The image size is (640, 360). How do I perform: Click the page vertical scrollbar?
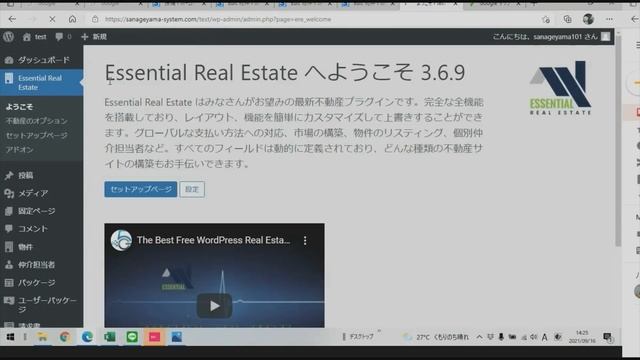pyautogui.click(x=618, y=141)
